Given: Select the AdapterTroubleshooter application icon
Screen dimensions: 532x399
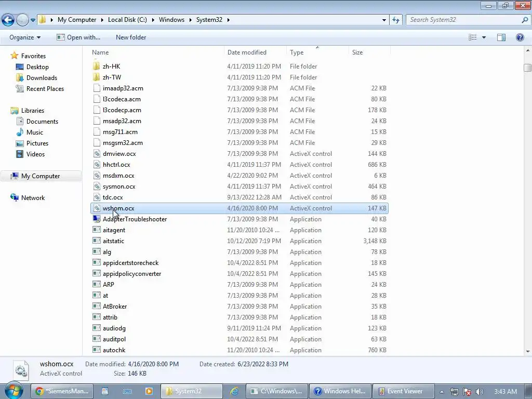Looking at the screenshot, I should (x=97, y=219).
